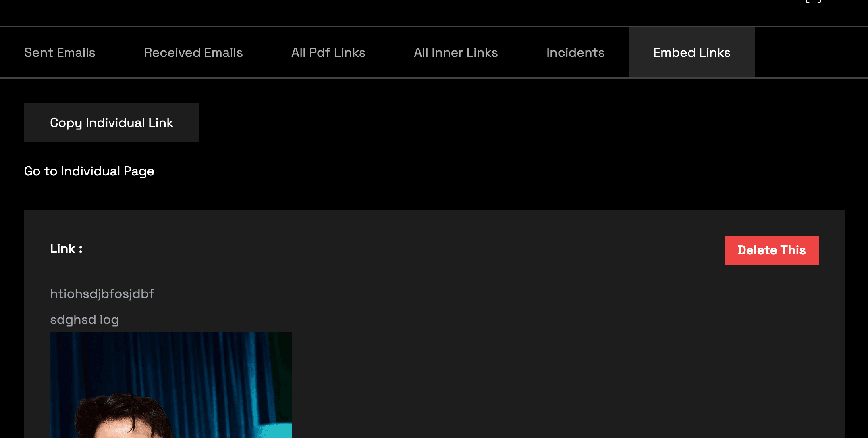
Task: Go to the All Inner Links tab
Action: click(x=456, y=52)
